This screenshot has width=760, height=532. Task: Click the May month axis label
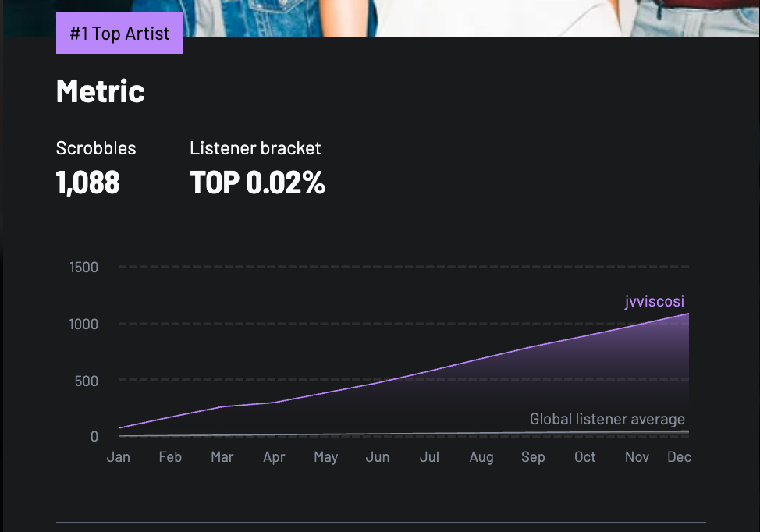click(326, 457)
